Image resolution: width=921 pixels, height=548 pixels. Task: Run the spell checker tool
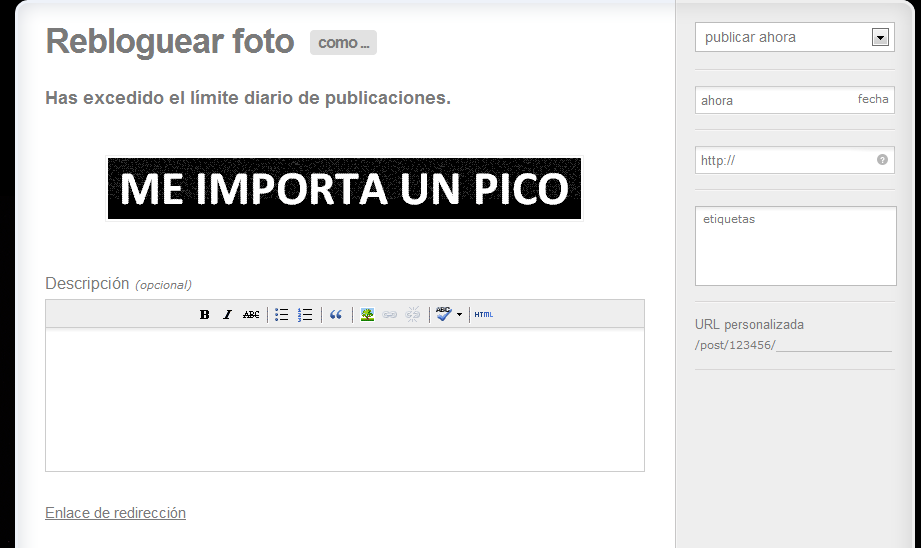[443, 314]
